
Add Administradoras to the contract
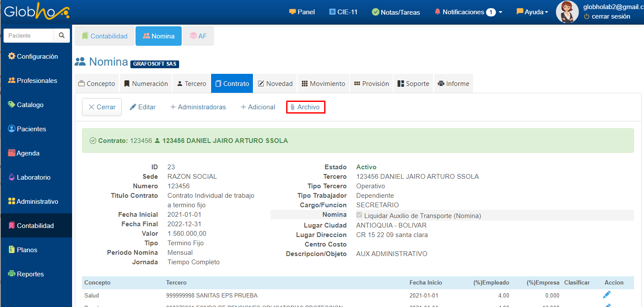(198, 107)
